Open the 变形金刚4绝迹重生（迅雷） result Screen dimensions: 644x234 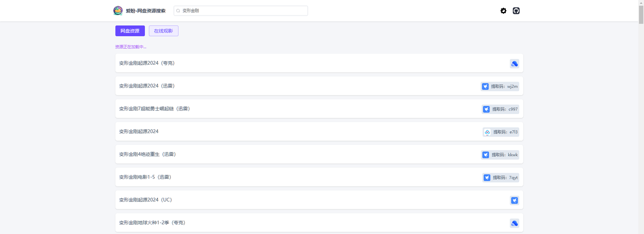click(147, 154)
